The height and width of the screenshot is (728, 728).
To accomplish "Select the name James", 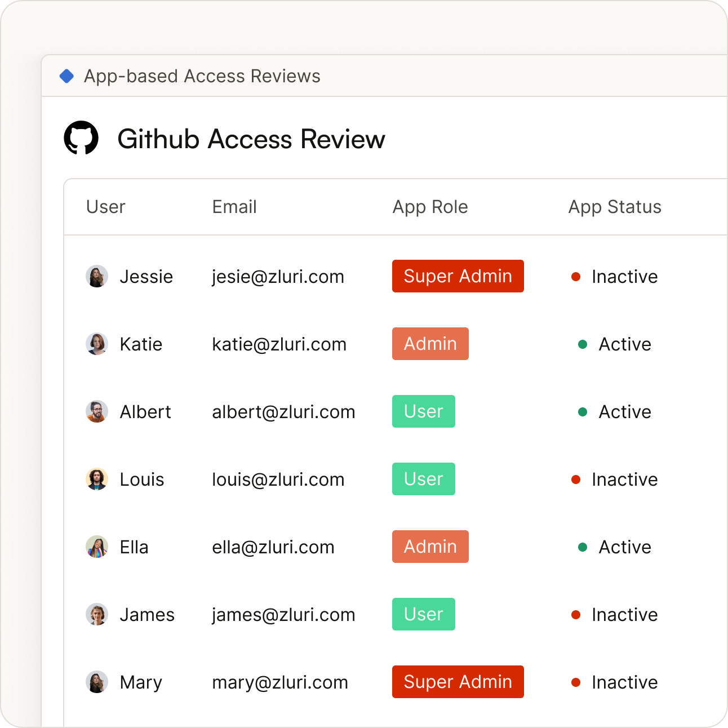I will coord(147,615).
